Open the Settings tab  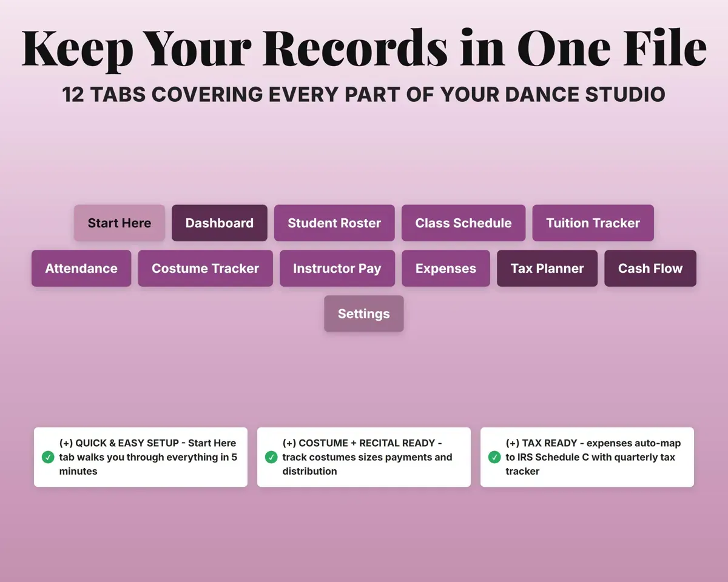[364, 314]
